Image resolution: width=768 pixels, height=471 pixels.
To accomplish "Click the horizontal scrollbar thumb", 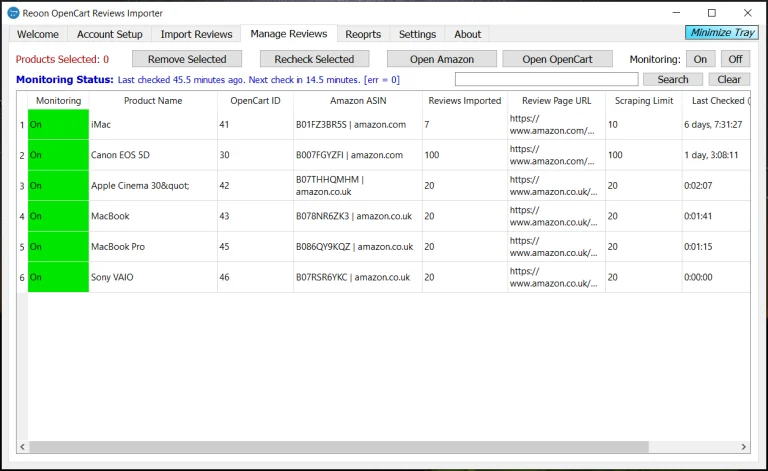I will click(x=339, y=447).
